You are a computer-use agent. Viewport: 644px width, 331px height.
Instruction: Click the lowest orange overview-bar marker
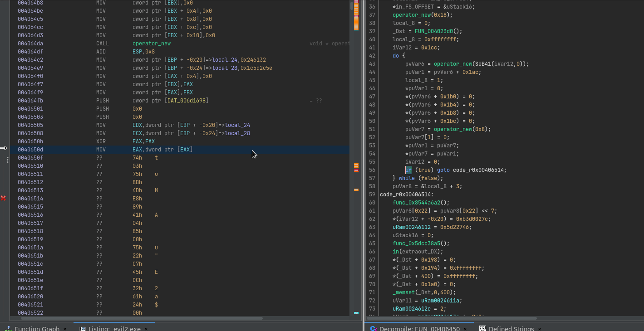pos(356,189)
